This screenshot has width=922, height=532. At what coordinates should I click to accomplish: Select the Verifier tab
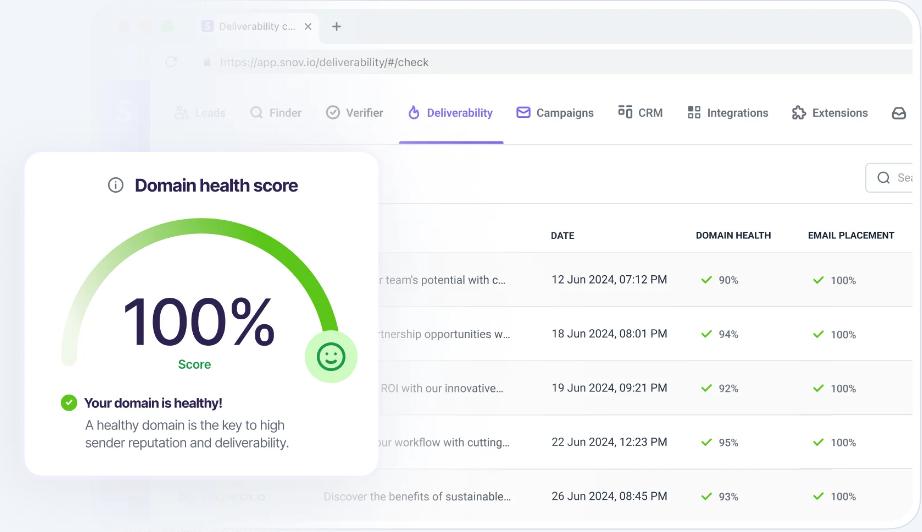(354, 113)
